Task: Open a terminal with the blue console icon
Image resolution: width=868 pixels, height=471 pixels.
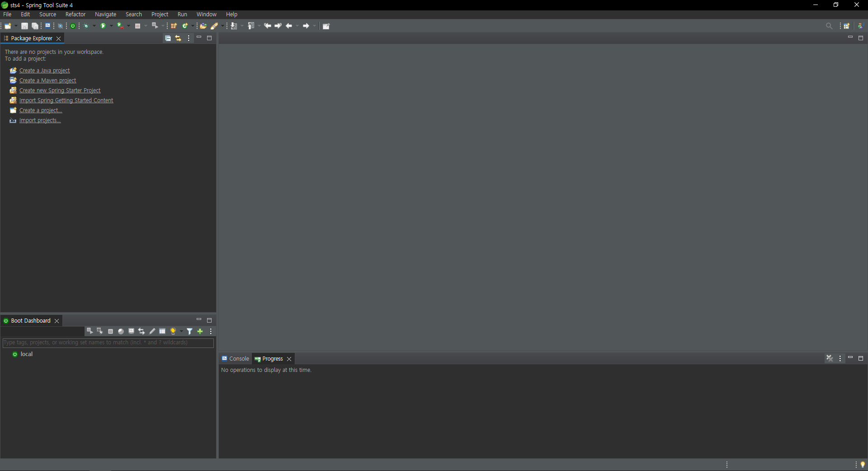Action: tap(47, 26)
